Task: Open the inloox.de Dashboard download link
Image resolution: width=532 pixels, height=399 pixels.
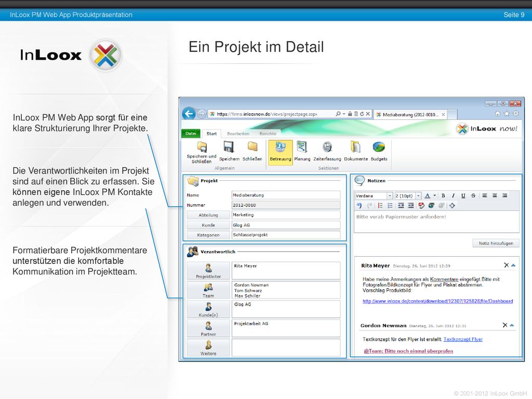Action: click(x=437, y=301)
